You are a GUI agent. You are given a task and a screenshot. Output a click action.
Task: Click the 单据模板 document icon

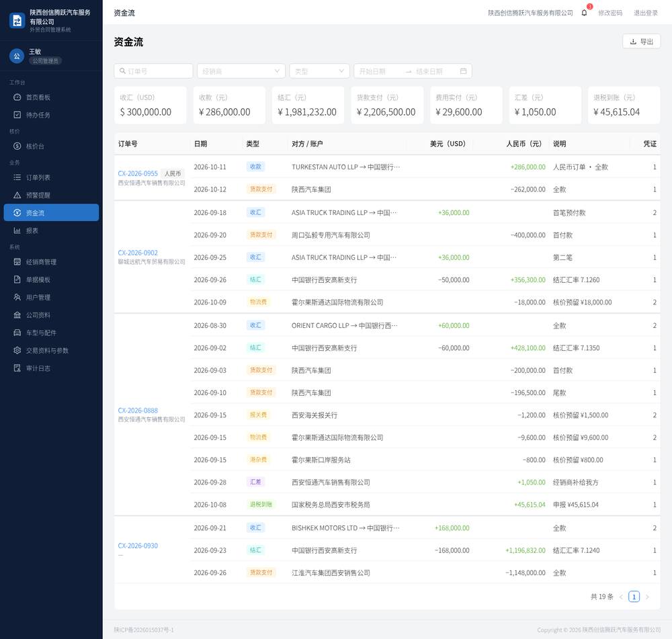click(17, 280)
